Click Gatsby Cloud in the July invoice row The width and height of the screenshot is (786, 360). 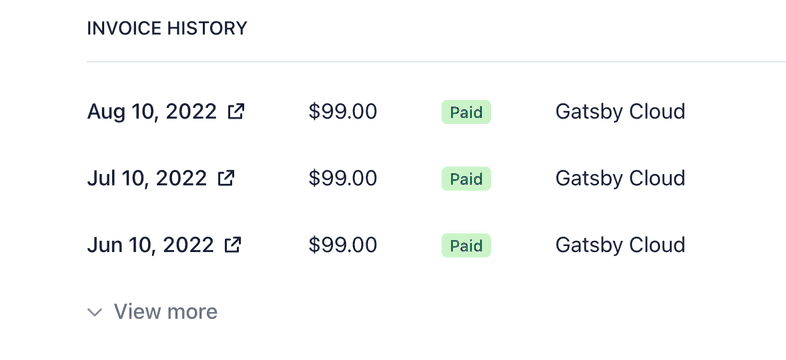tap(620, 178)
